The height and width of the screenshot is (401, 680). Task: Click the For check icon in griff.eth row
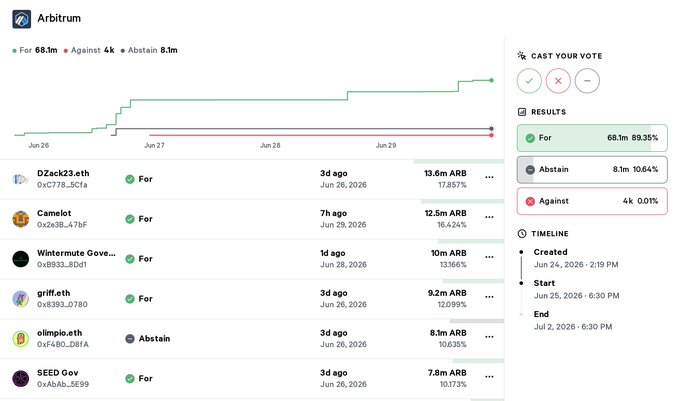click(x=130, y=299)
